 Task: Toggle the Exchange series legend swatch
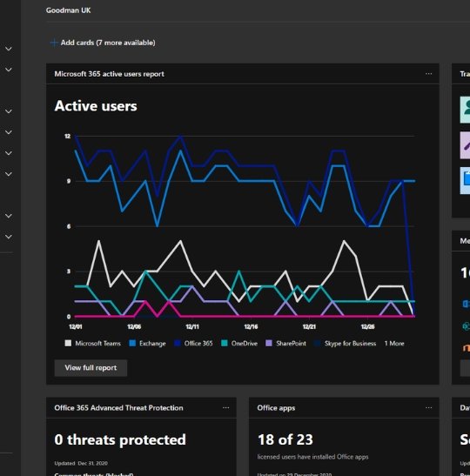(x=132, y=344)
